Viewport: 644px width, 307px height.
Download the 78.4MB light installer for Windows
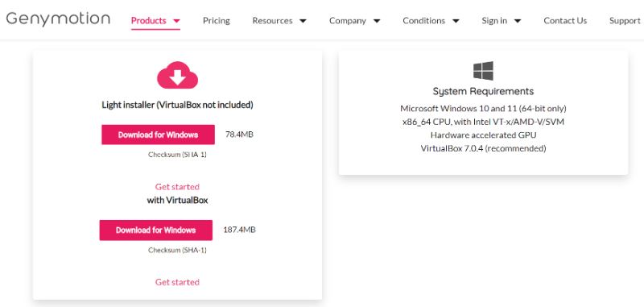pyautogui.click(x=158, y=135)
